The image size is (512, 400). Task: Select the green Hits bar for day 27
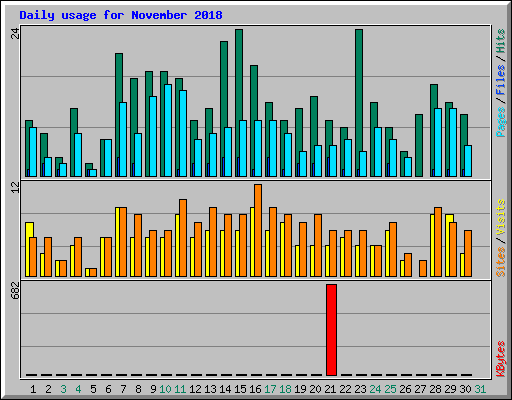point(419,145)
